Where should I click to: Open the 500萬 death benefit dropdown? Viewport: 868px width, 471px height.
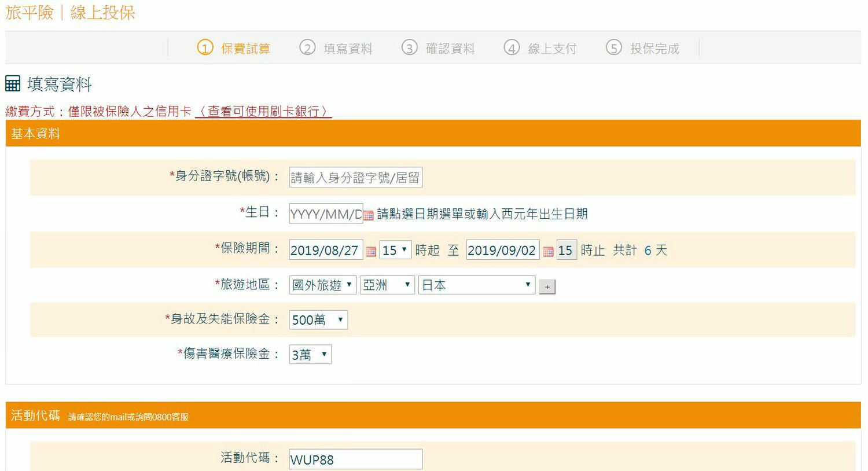pos(318,319)
